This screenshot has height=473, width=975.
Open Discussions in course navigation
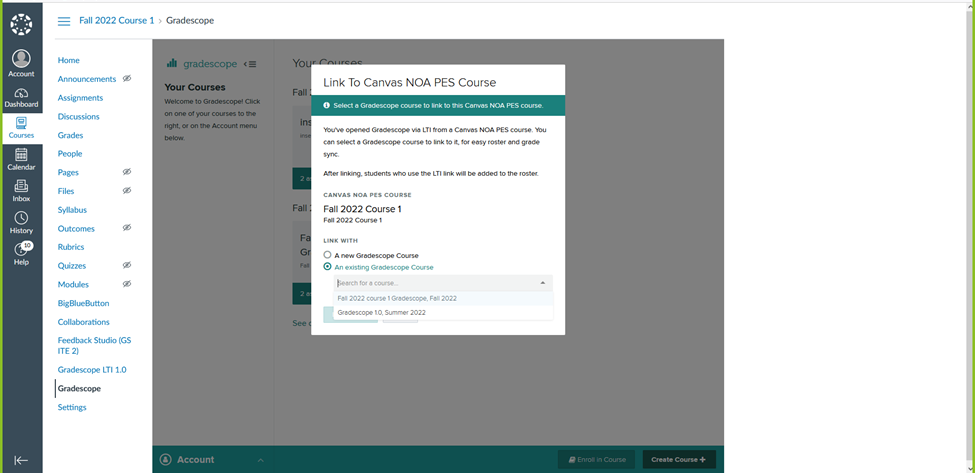coord(78,116)
